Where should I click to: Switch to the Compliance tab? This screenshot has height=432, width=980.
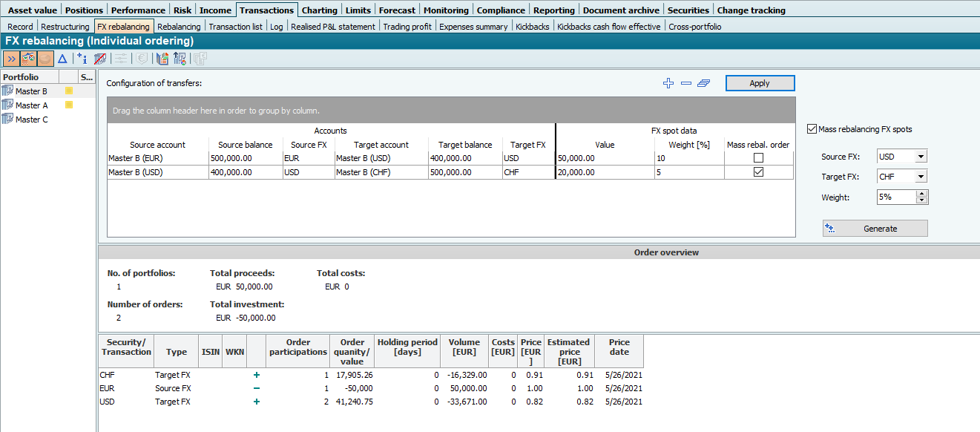(x=499, y=10)
